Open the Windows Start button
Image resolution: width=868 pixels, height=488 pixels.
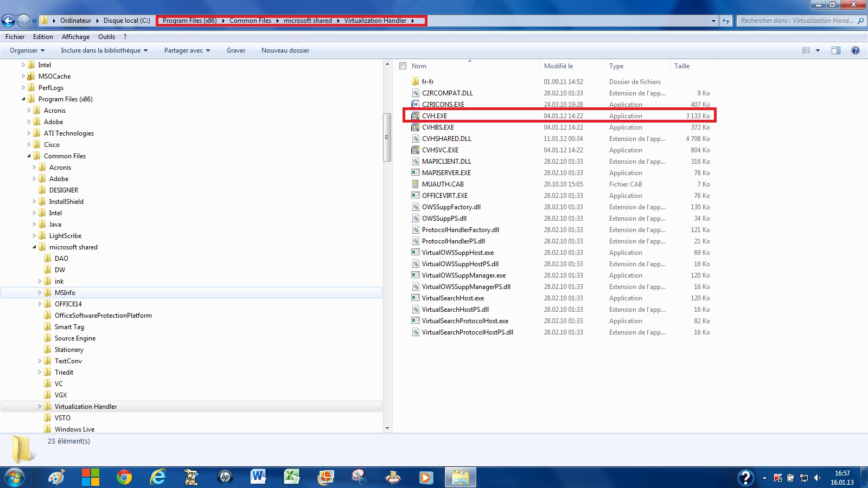(15, 478)
